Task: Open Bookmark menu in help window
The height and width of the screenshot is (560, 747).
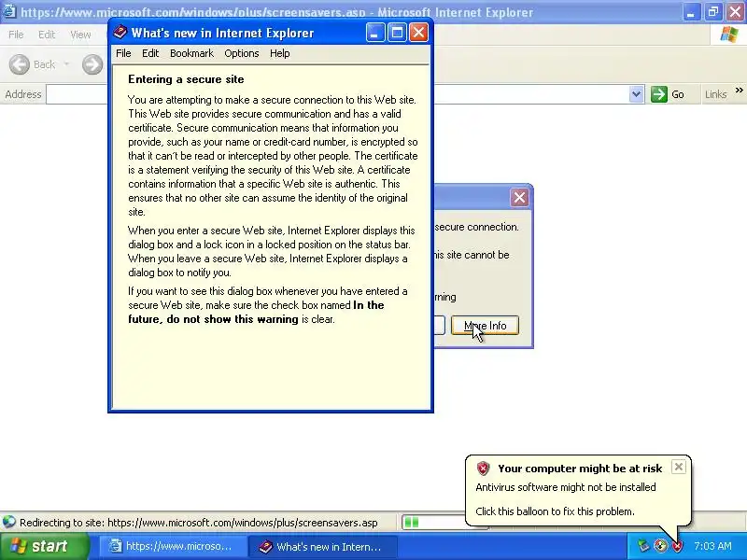Action: click(191, 53)
